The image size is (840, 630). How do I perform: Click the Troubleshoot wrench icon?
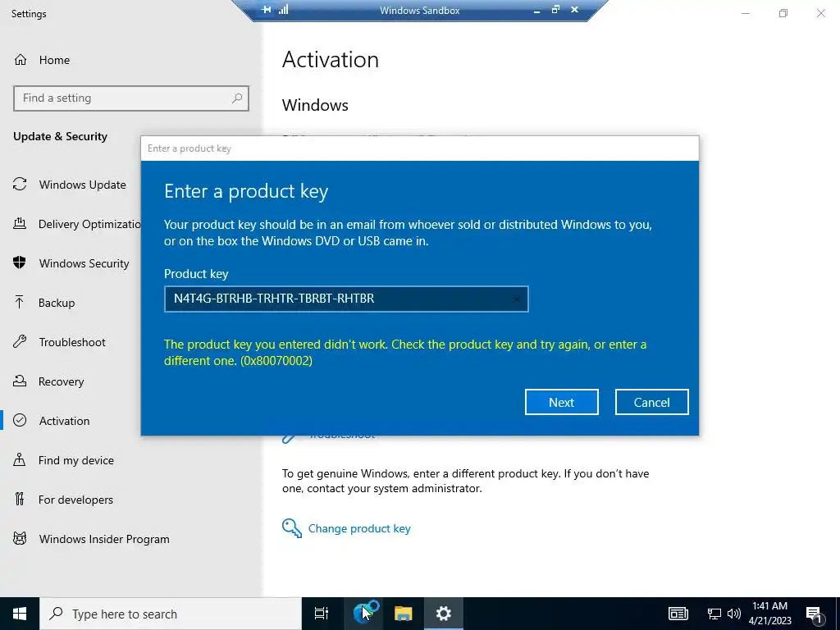20,341
